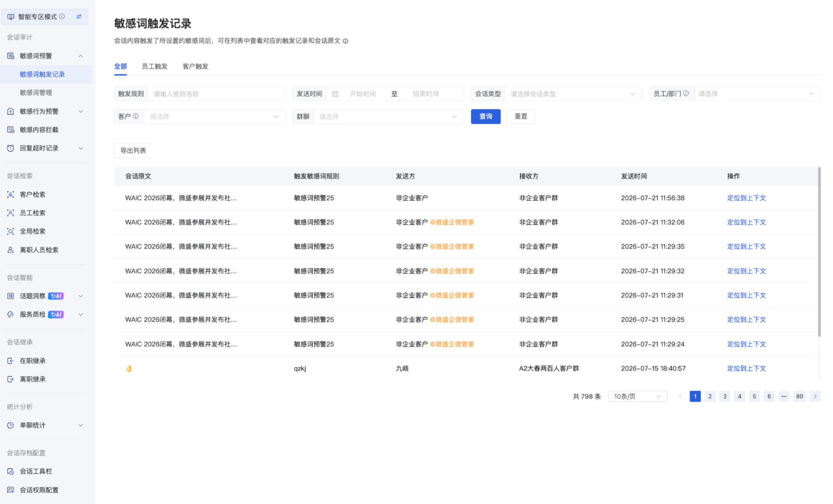Click the 结束时间 date field
Viewport: 833px width, 504px height.
pyautogui.click(x=426, y=94)
